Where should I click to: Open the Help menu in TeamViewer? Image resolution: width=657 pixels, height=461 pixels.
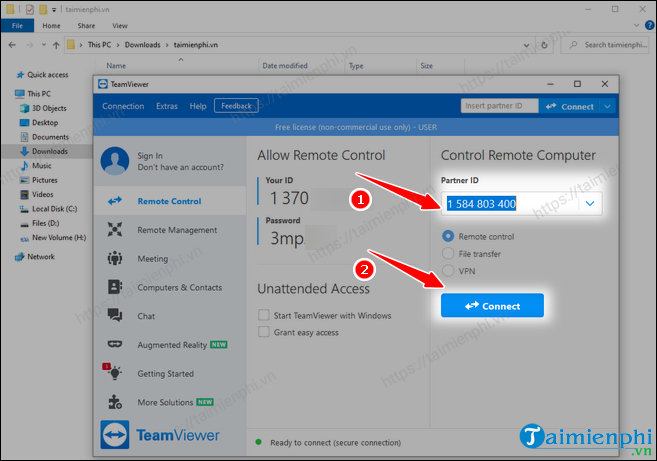coord(198,106)
